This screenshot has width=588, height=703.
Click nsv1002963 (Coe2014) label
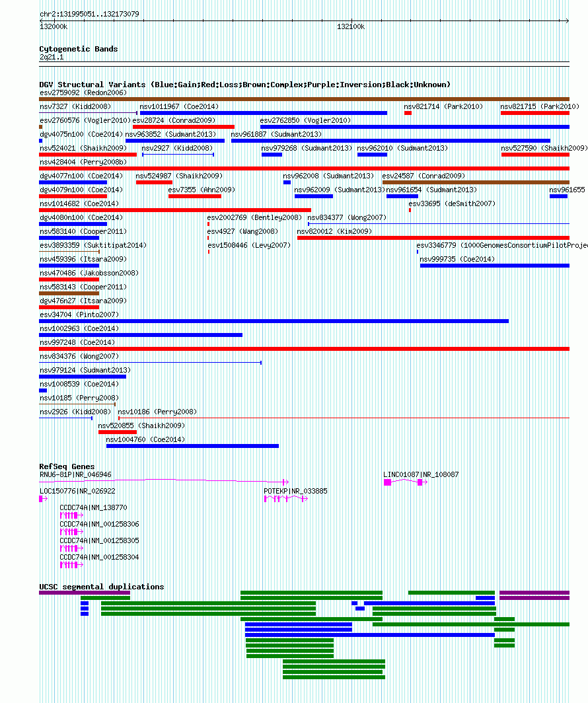79,329
